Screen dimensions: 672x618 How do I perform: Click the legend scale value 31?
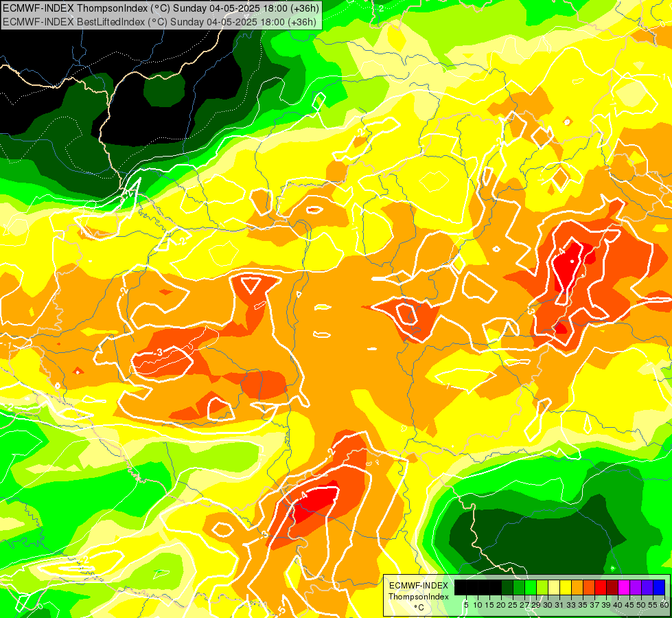tap(559, 605)
